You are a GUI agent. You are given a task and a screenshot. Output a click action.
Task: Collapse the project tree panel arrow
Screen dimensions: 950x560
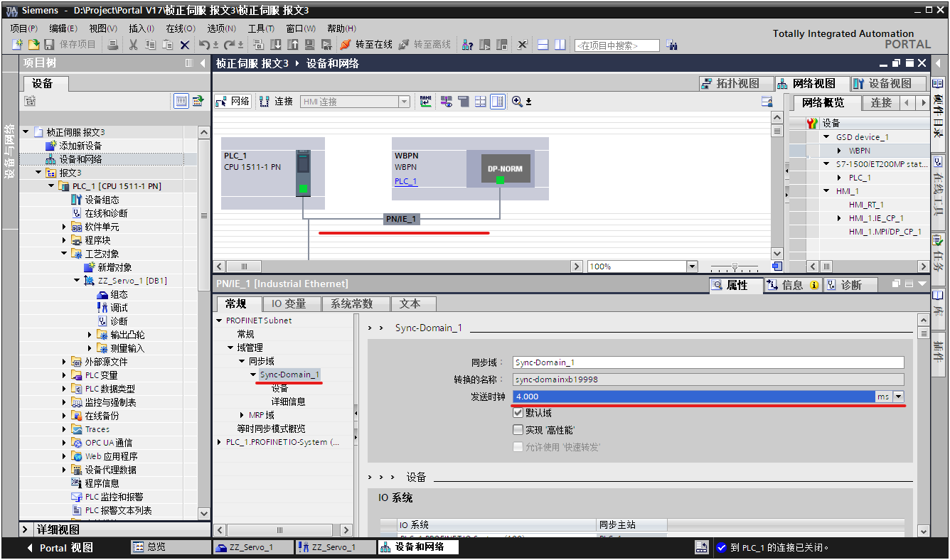point(203,63)
